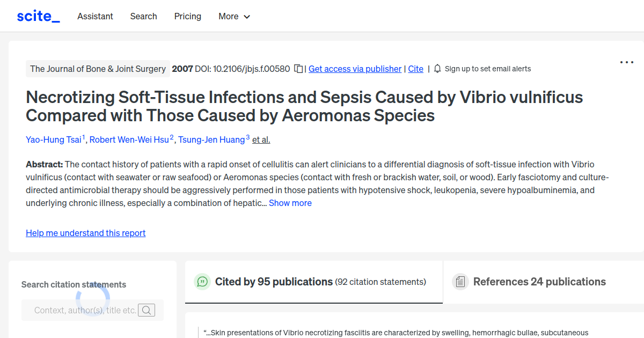Open the More navigation dropdown
Image resolution: width=644 pixels, height=338 pixels.
(234, 17)
